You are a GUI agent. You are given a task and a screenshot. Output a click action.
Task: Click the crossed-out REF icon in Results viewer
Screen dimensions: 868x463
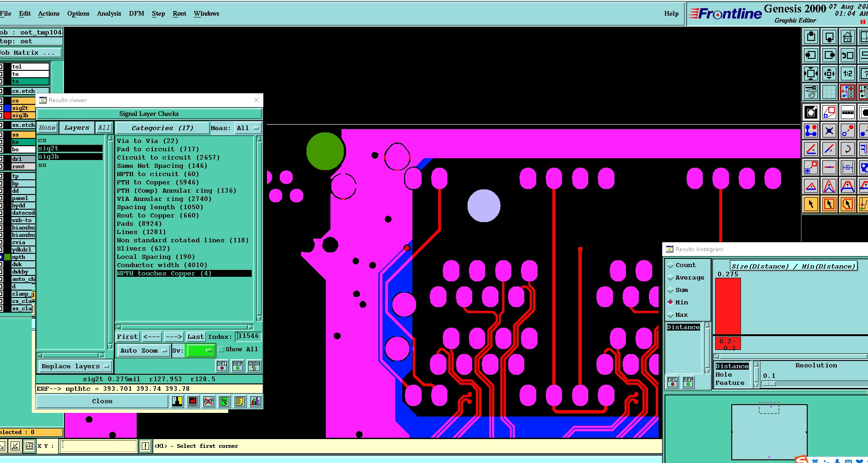[x=208, y=401]
